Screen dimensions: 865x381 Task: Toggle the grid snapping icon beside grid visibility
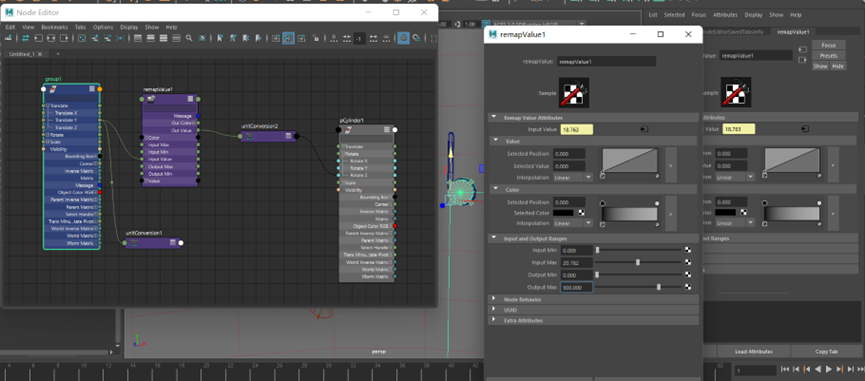417,38
